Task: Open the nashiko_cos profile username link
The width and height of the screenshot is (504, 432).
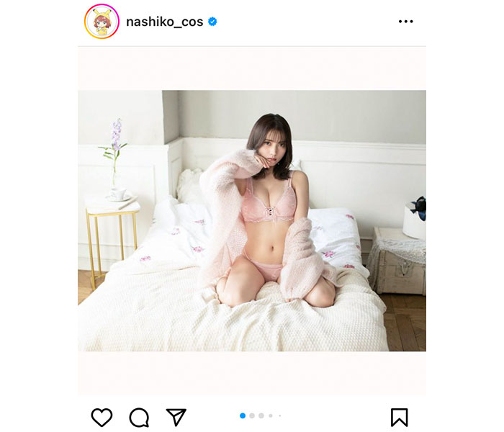Action: tap(165, 22)
